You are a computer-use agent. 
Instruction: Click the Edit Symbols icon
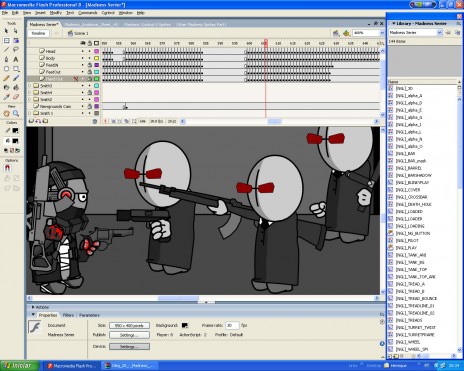point(346,33)
